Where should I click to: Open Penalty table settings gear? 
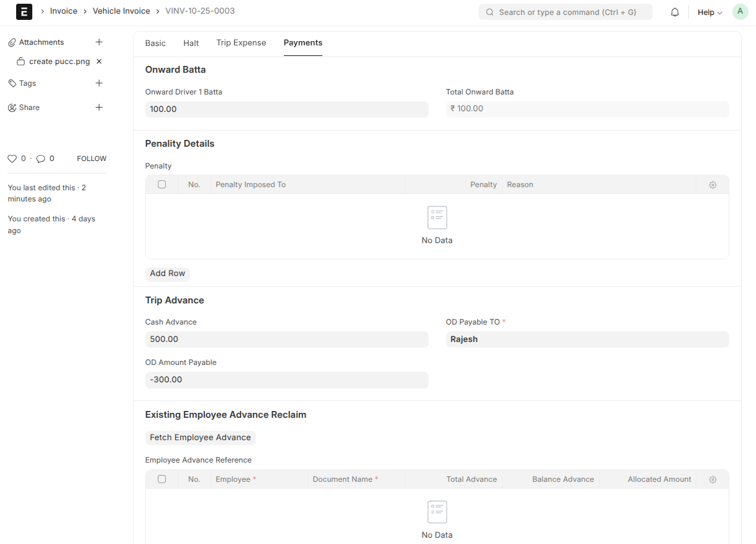(x=713, y=185)
